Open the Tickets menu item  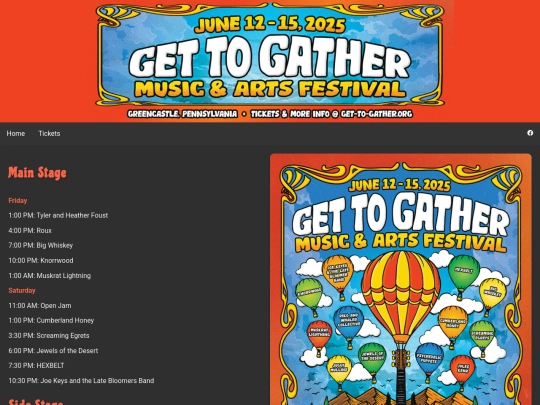click(x=49, y=134)
